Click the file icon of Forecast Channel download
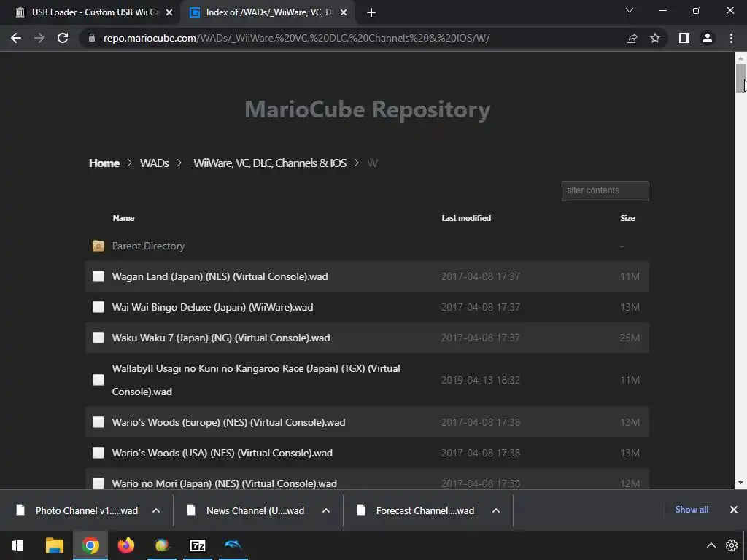 [361, 510]
